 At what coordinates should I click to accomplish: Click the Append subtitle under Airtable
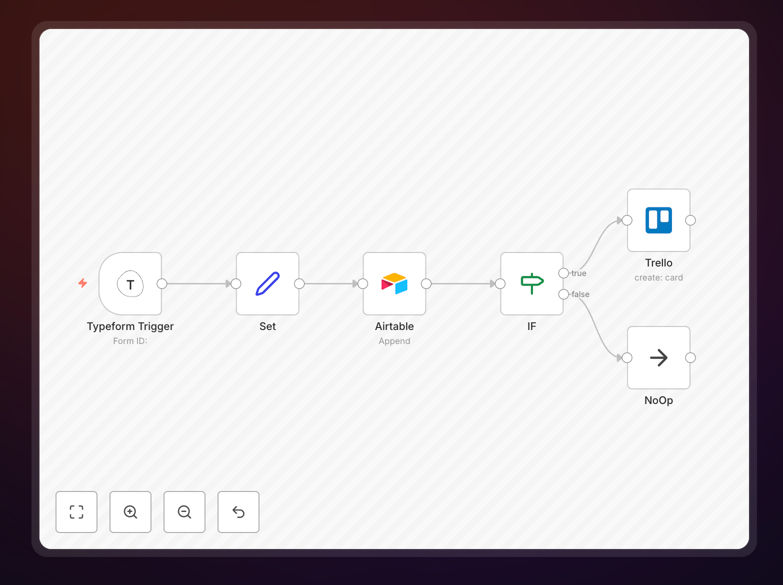pyautogui.click(x=394, y=341)
